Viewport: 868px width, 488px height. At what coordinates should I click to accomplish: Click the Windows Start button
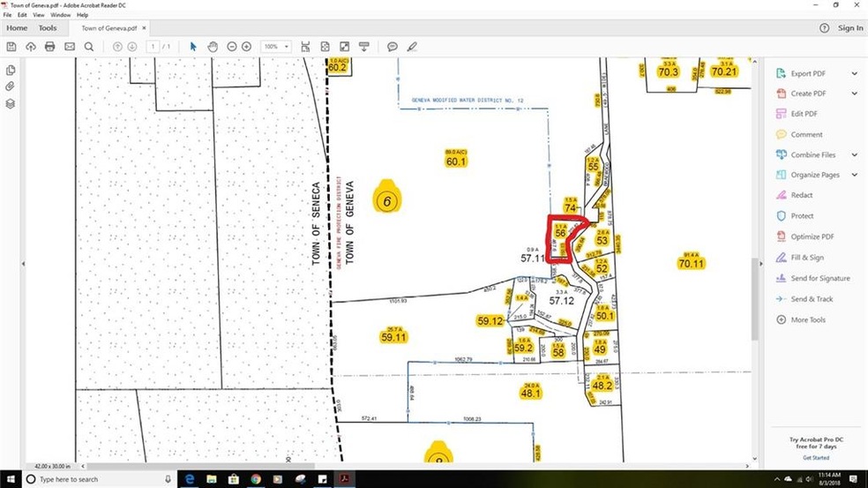10,479
